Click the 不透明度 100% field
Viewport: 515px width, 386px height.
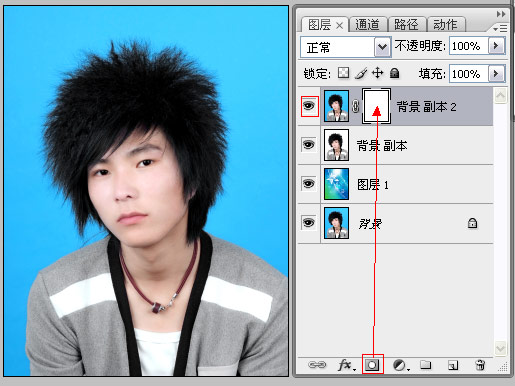[469, 46]
